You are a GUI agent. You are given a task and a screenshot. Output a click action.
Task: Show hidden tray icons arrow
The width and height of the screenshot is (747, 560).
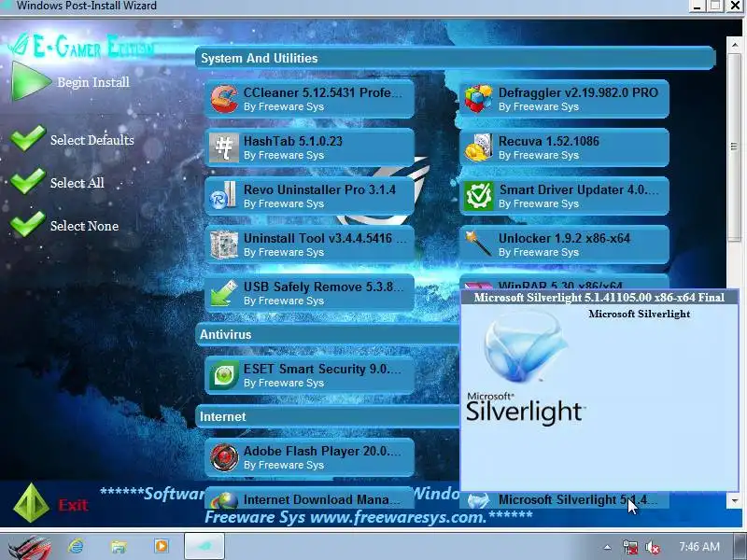[x=607, y=547]
